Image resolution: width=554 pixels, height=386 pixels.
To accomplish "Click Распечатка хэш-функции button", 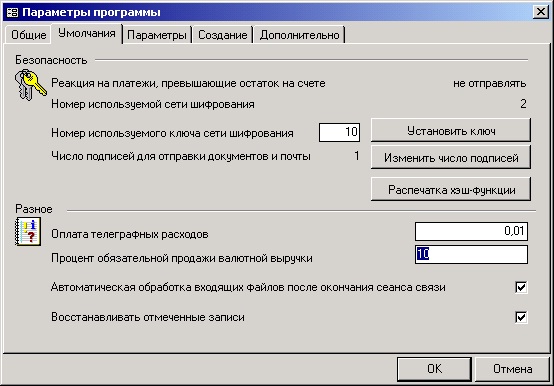I will pos(451,190).
